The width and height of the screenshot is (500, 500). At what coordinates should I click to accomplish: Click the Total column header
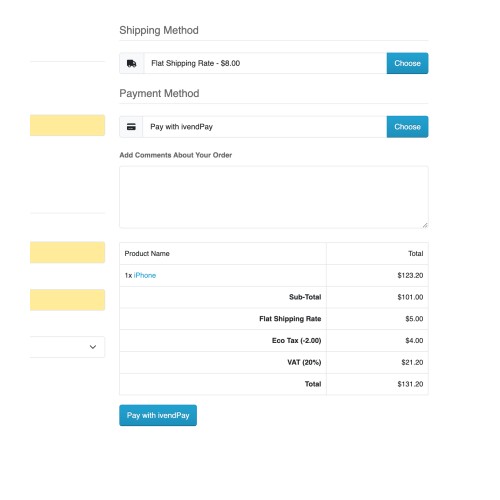coord(416,254)
